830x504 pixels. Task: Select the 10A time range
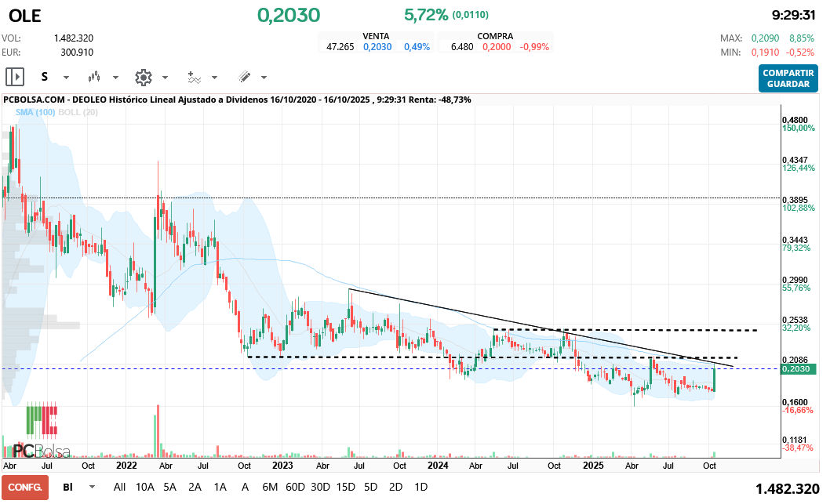pos(144,487)
